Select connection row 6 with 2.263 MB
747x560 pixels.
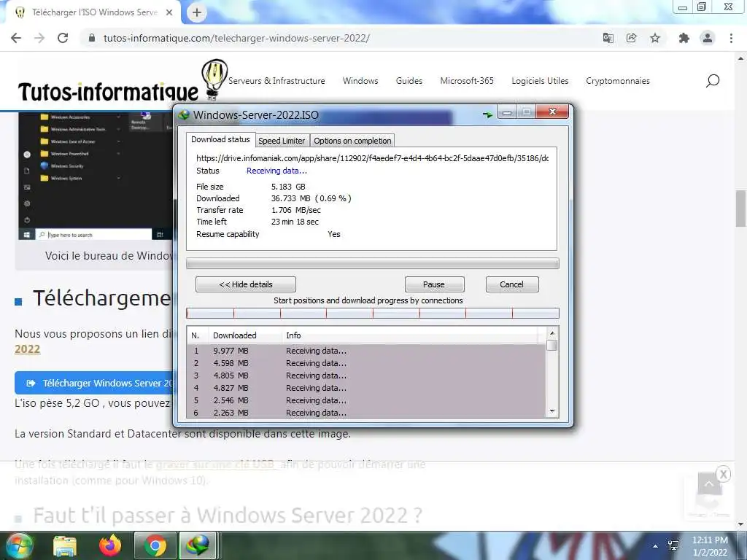click(366, 413)
